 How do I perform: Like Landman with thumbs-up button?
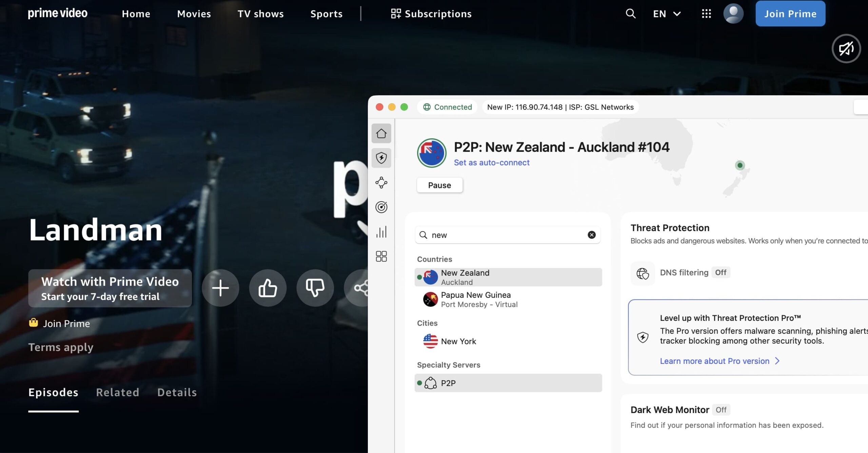(268, 288)
